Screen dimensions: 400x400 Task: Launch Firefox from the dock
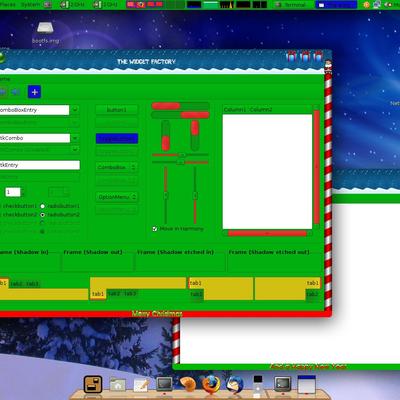point(211,384)
